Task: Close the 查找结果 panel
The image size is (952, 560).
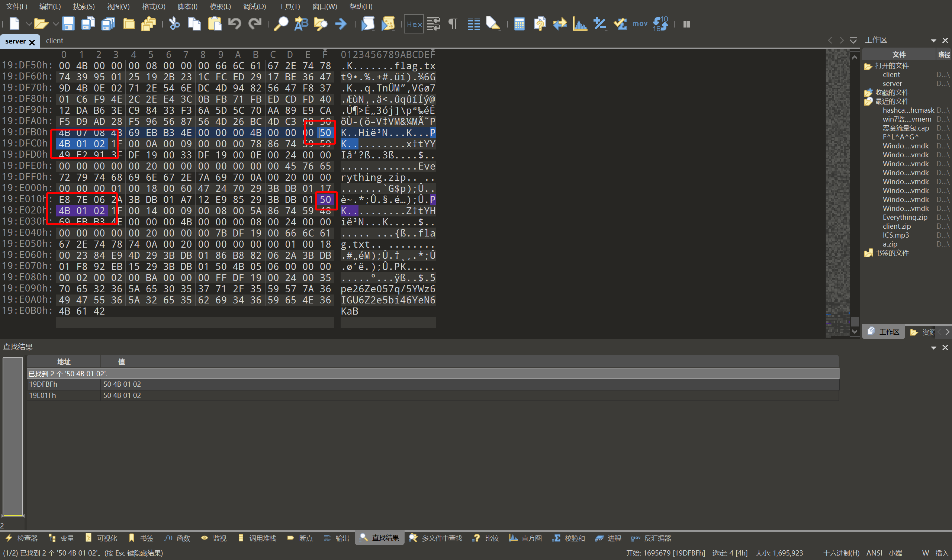Action: pyautogui.click(x=945, y=348)
